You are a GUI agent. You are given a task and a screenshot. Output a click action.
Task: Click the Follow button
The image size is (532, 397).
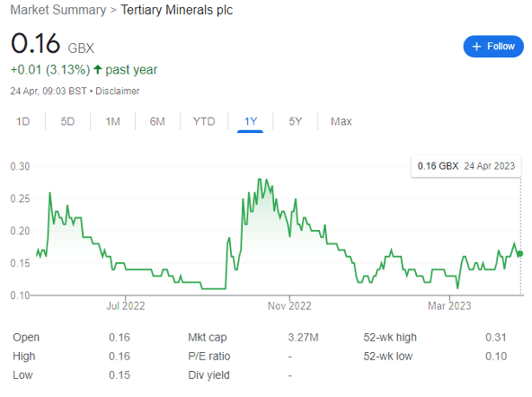point(493,46)
